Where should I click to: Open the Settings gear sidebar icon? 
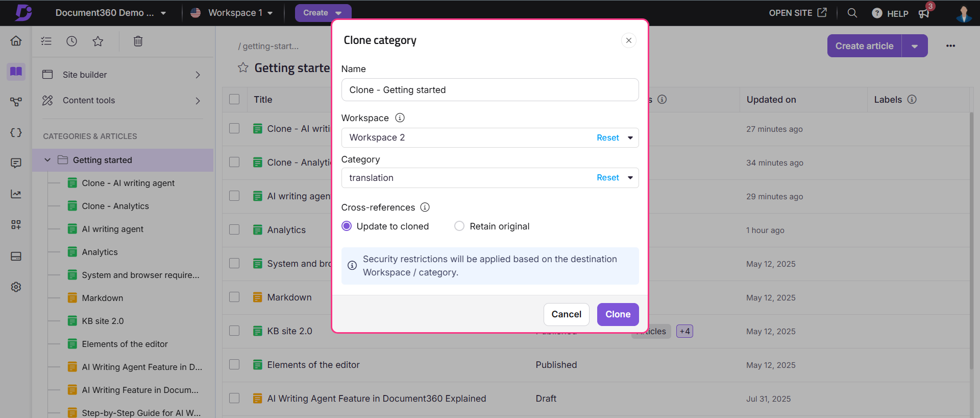[x=16, y=287]
